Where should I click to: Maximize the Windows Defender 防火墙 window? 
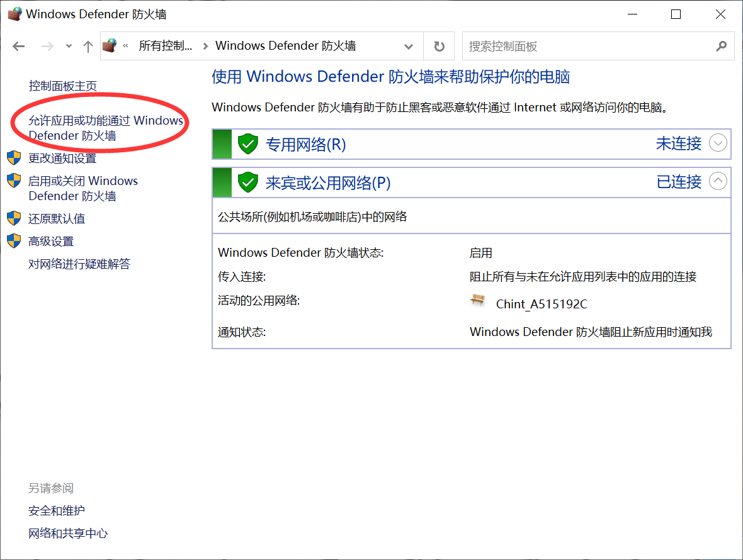click(x=676, y=14)
